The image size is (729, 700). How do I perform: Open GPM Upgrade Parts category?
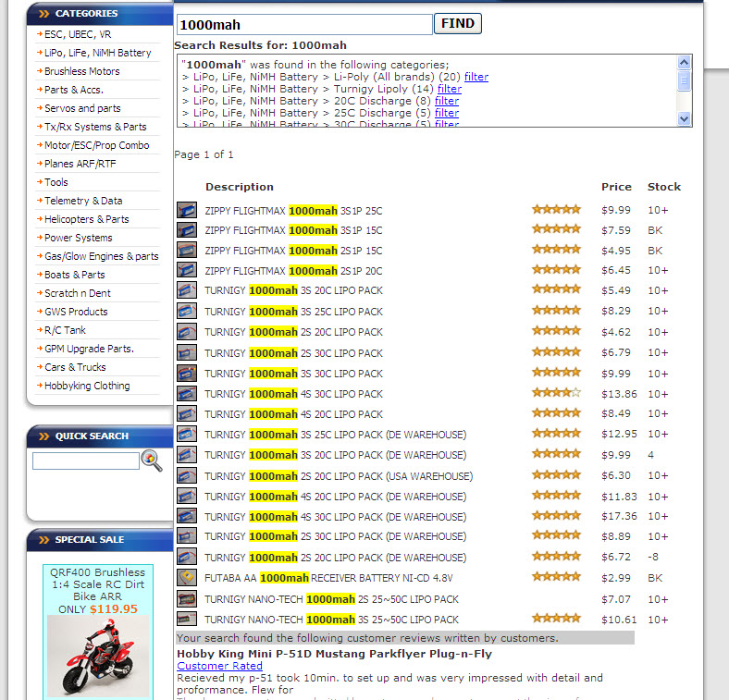[x=89, y=349]
